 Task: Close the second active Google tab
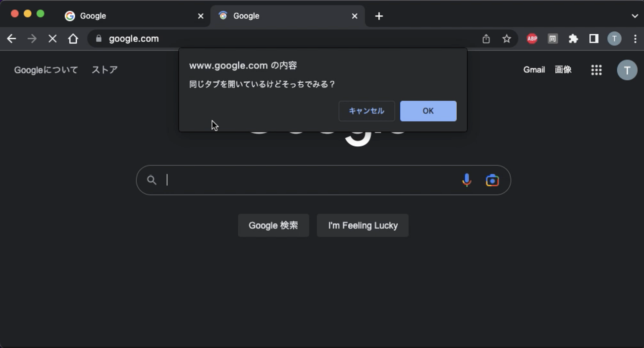355,16
